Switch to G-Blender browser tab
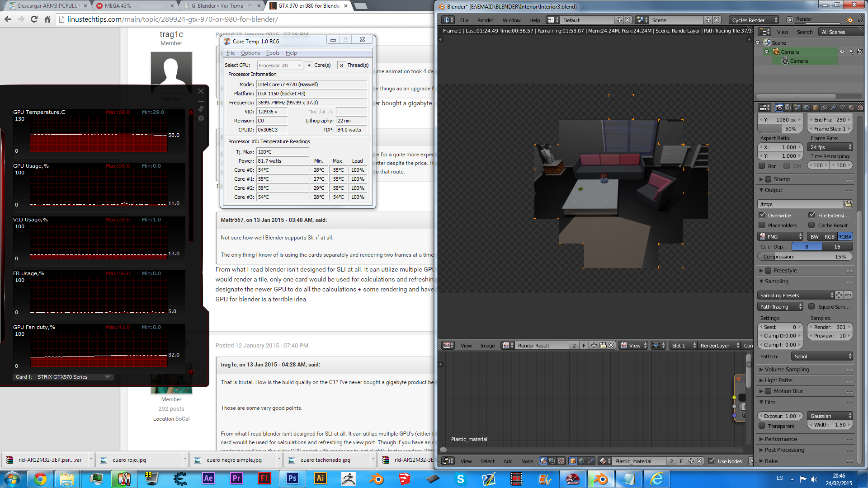 (x=222, y=6)
